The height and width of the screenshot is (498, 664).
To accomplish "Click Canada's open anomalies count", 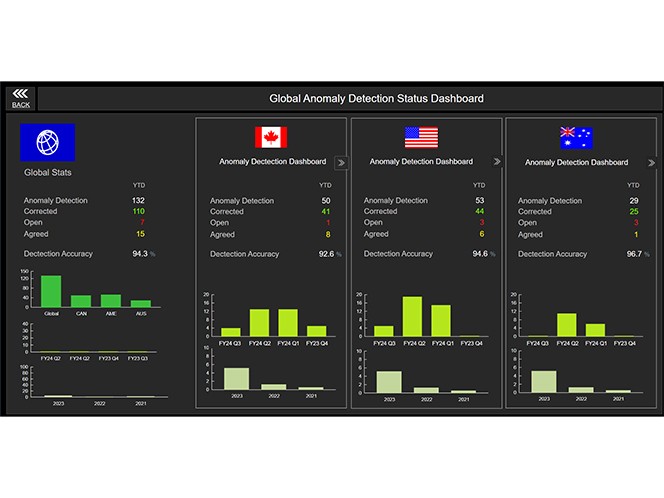I will pos(326,223).
